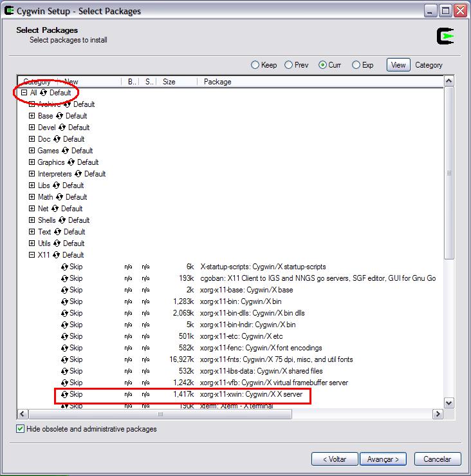This screenshot has height=476, width=471.
Task: Click the Voltar back button
Action: pyautogui.click(x=335, y=459)
